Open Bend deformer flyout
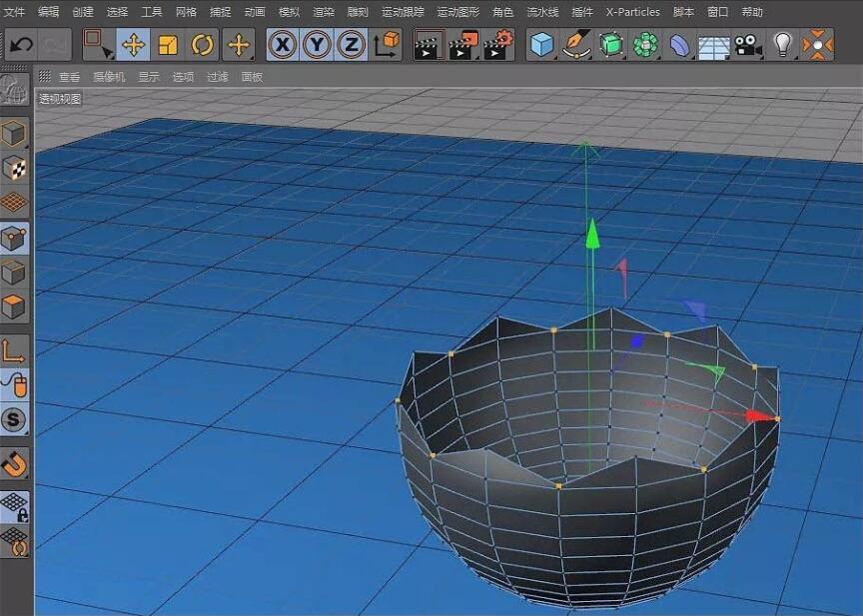The height and width of the screenshot is (616, 863). pyautogui.click(x=680, y=45)
